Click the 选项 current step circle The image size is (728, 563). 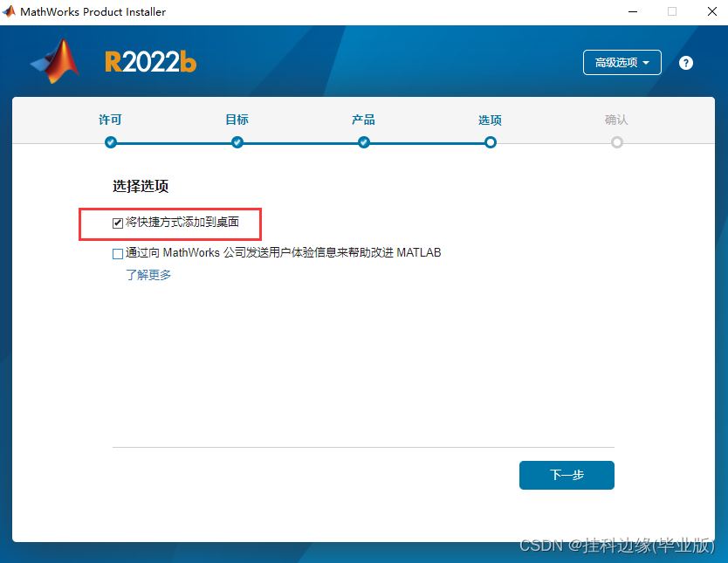[x=491, y=142]
